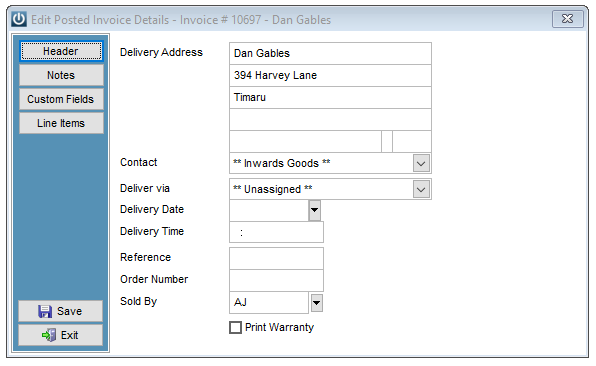Open the Header section

(x=61, y=51)
